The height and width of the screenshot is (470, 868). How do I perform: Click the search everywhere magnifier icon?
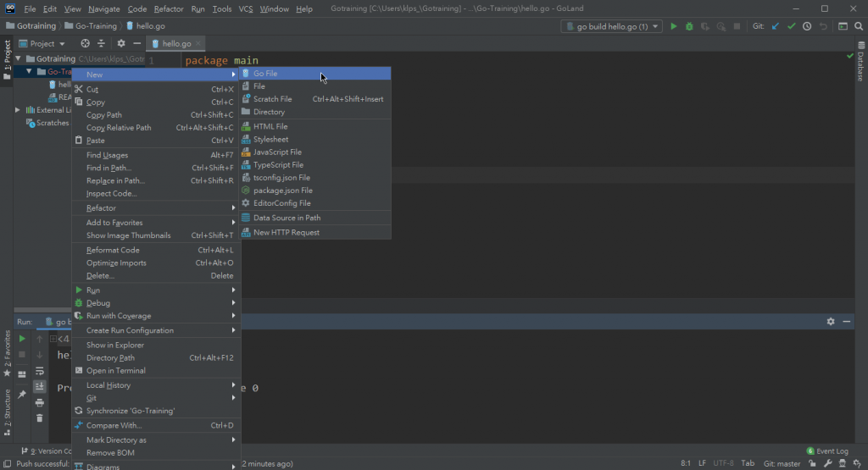pos(859,26)
